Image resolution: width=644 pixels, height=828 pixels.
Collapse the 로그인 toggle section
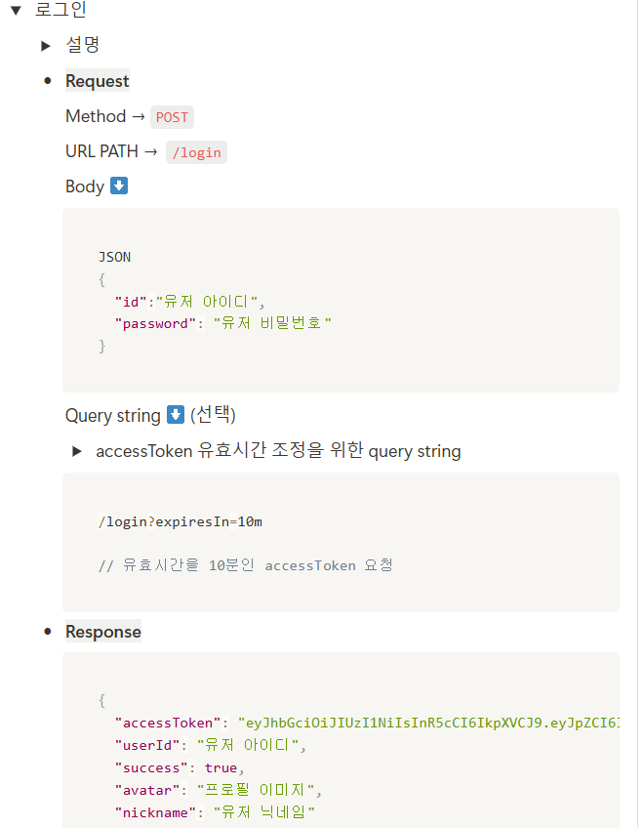16,10
